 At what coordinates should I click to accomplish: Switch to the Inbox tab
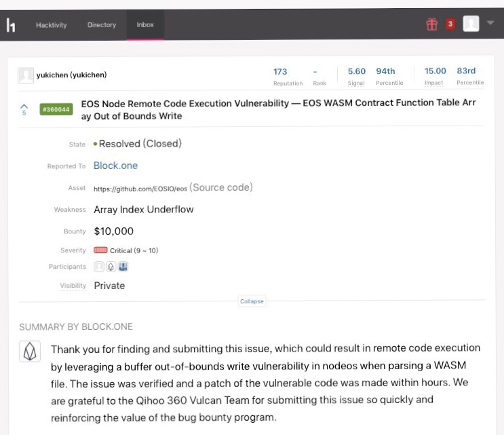[145, 25]
